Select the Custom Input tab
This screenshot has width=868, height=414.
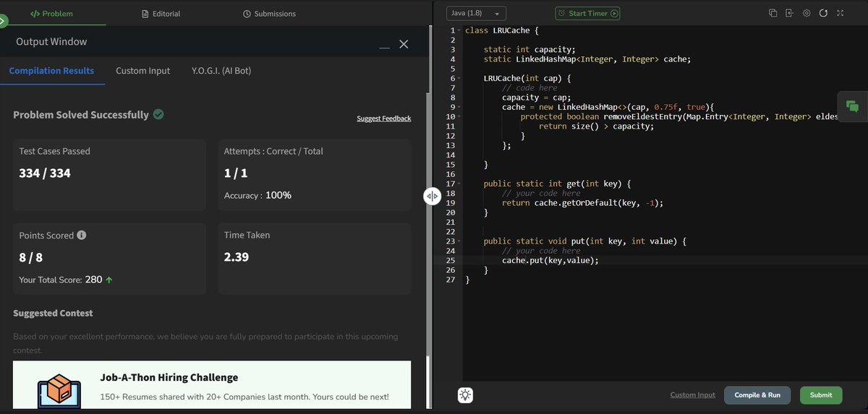click(143, 70)
